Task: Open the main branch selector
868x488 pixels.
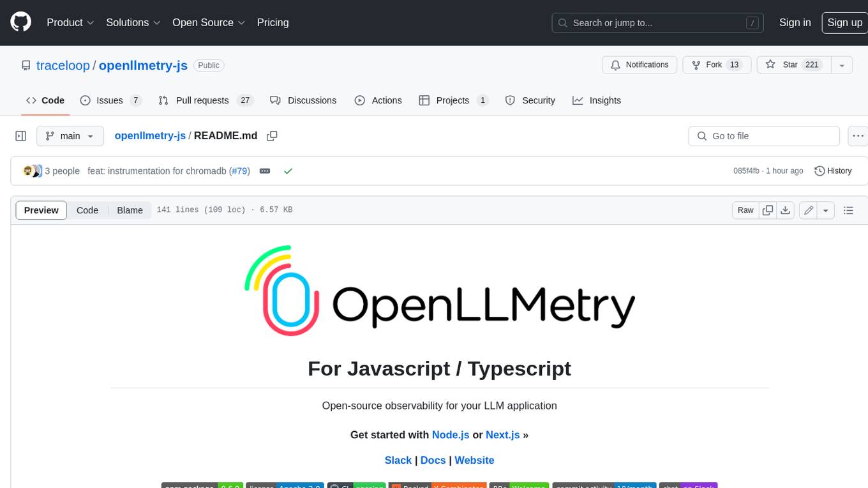Action: [70, 136]
